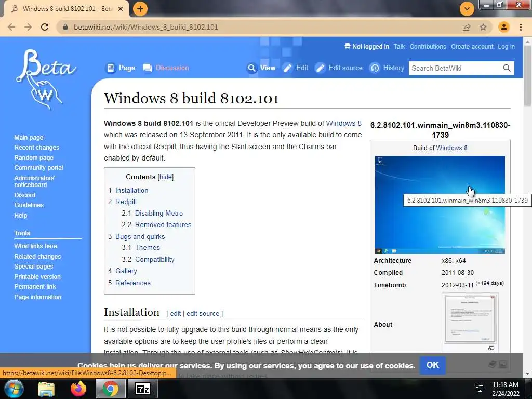The width and height of the screenshot is (532, 399).
Task: Close the Windows 8 build tab
Action: tap(121, 9)
